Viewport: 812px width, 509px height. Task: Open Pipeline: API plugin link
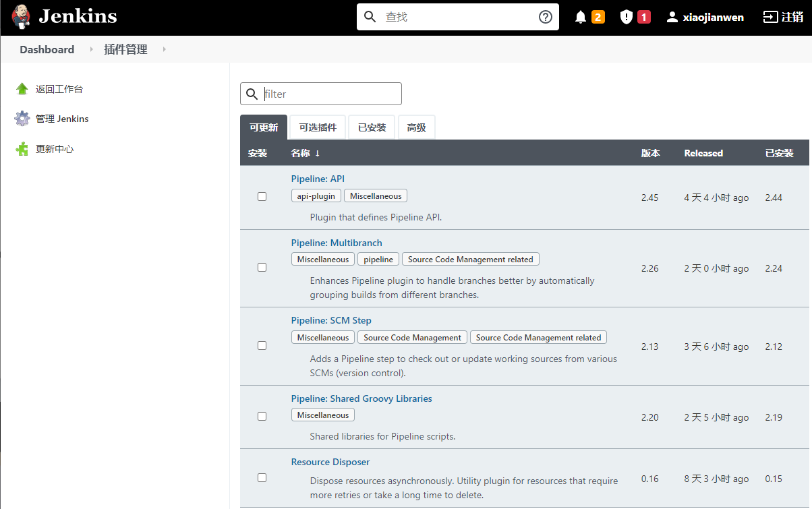click(318, 179)
